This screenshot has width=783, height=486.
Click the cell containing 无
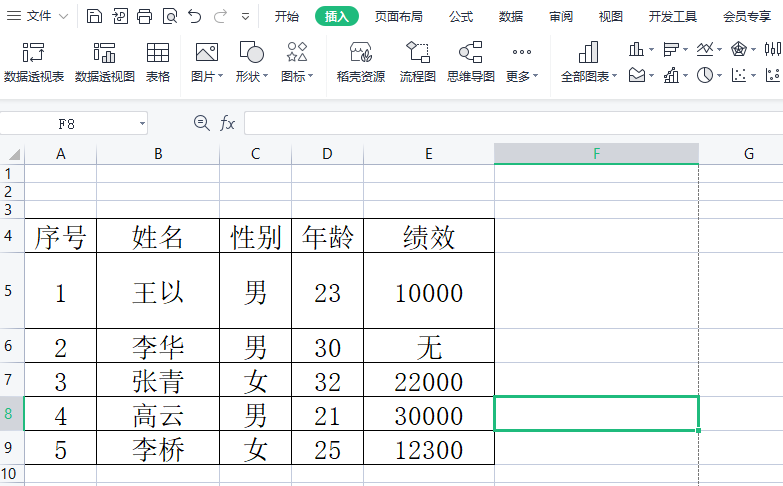click(429, 346)
